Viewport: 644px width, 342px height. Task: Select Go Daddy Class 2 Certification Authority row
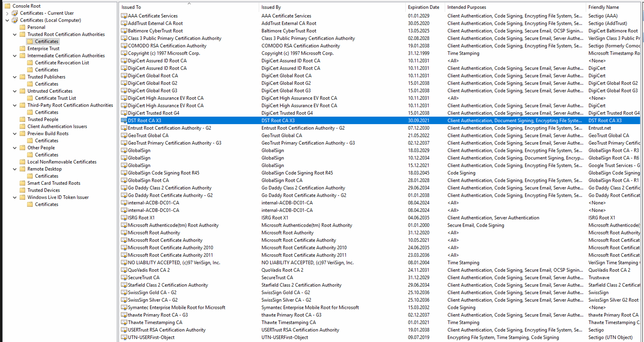(x=380, y=188)
